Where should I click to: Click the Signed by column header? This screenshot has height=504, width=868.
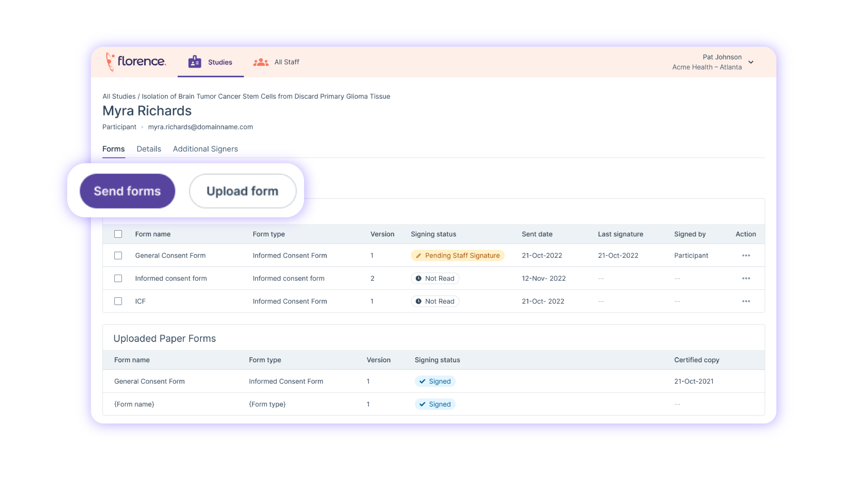pyautogui.click(x=690, y=234)
